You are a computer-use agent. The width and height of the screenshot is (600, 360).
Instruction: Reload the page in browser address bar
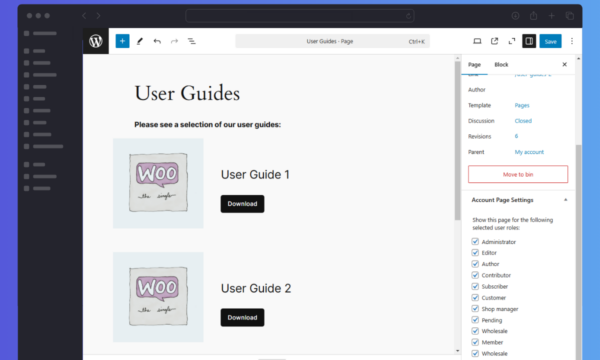point(408,16)
